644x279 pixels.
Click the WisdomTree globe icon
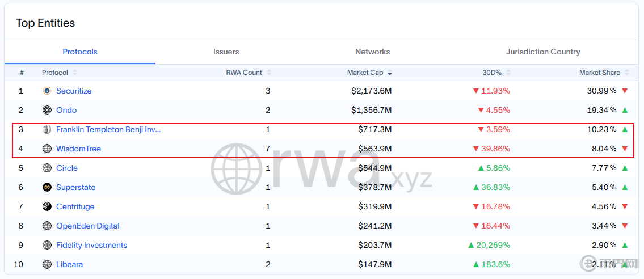point(47,149)
